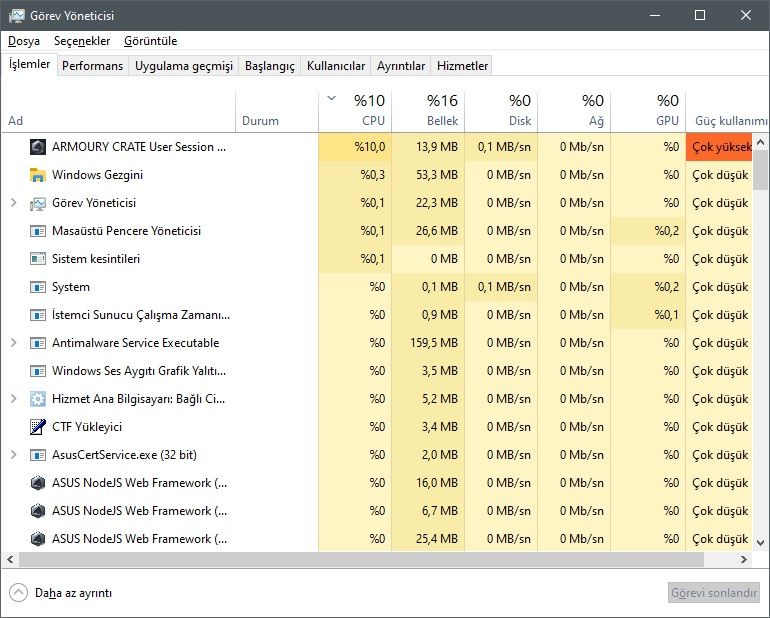Screen dimensions: 770x618
Task: Click the Hizmet Ana Bilgisayarı gear icon
Action: click(38, 399)
